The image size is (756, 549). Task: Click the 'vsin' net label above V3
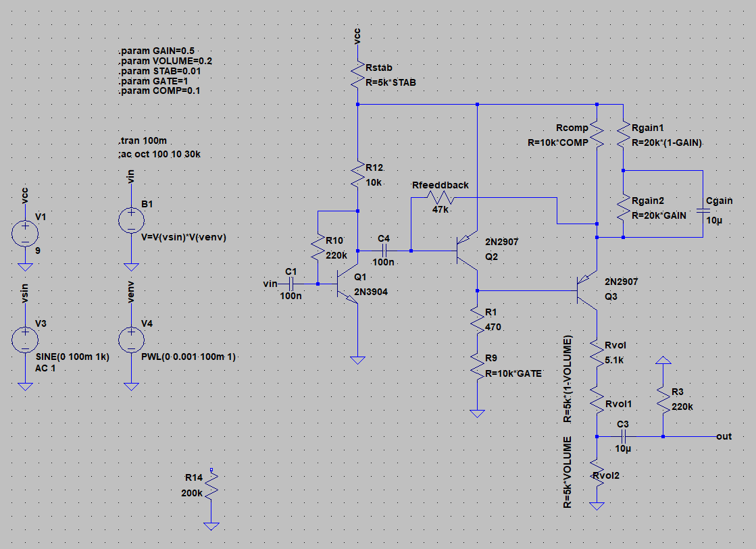tap(24, 294)
